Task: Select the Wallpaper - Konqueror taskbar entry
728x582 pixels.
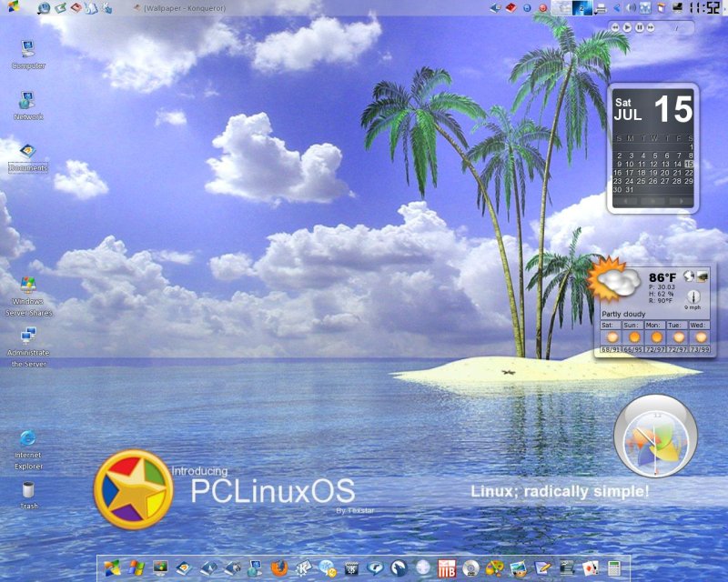Action: [x=179, y=8]
